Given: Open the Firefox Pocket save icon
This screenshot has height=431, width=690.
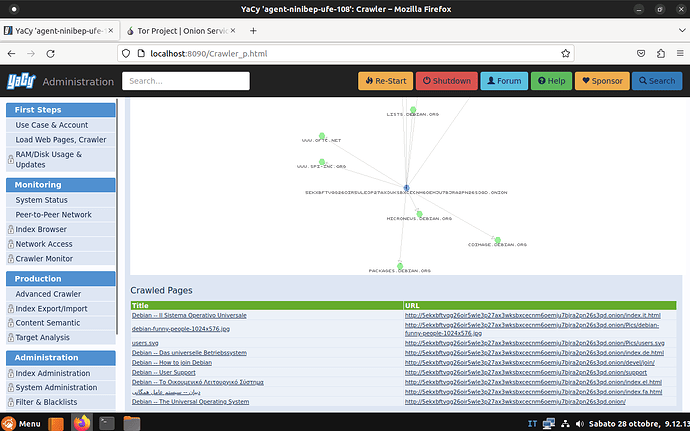Looking at the screenshot, I should (x=641, y=54).
